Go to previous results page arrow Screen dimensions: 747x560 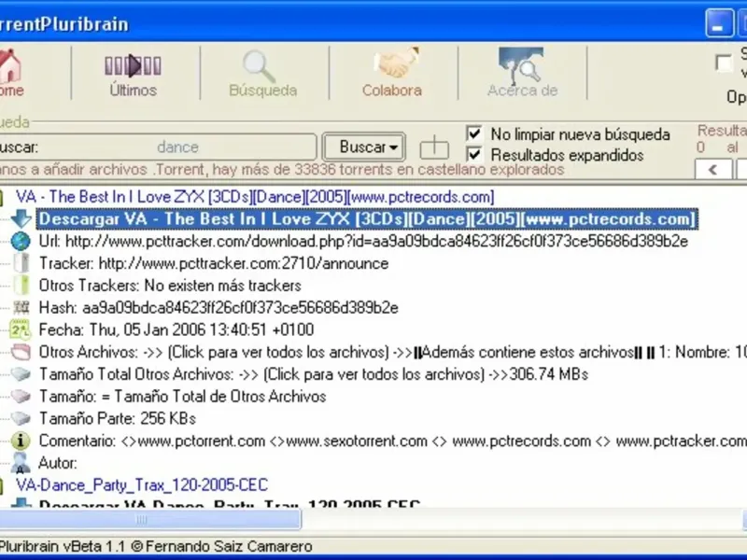(713, 170)
